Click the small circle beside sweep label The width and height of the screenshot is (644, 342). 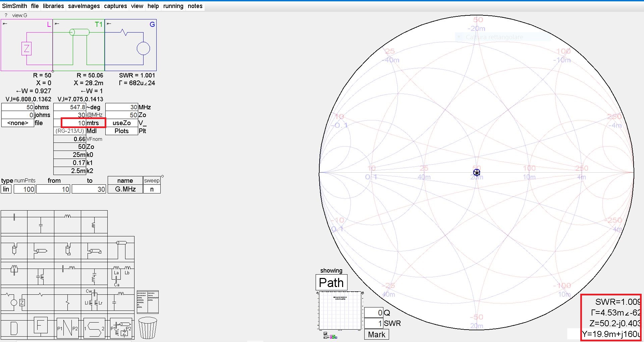(163, 176)
